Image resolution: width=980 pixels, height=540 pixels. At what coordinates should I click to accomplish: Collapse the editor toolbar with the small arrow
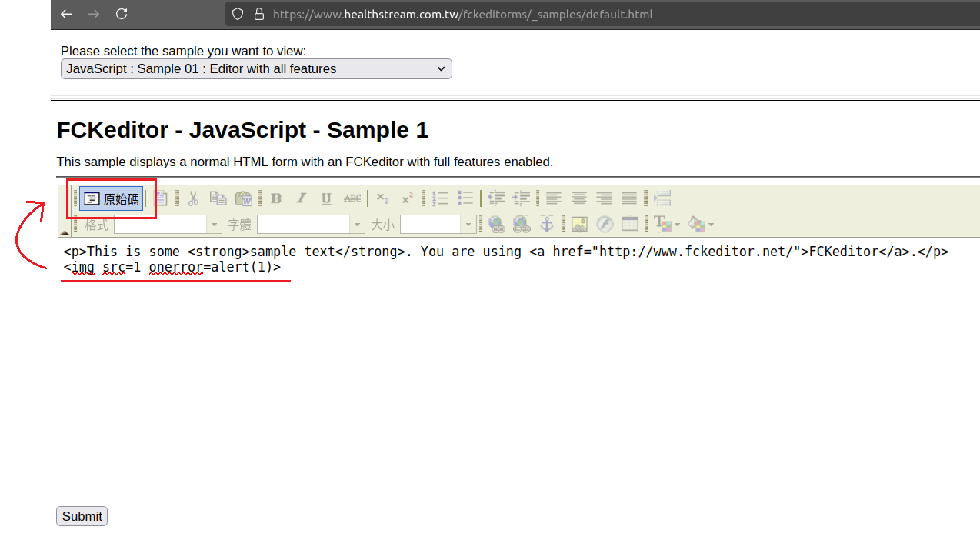64,232
